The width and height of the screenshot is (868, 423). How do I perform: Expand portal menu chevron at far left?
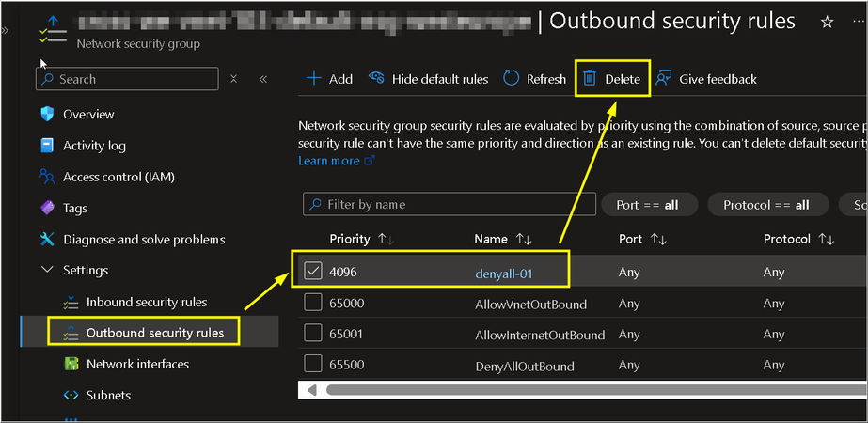(x=5, y=30)
